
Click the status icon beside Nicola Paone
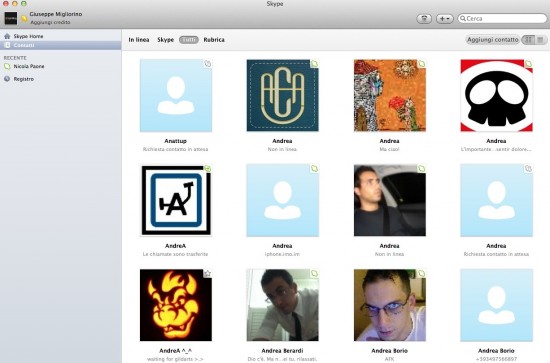pos(7,66)
